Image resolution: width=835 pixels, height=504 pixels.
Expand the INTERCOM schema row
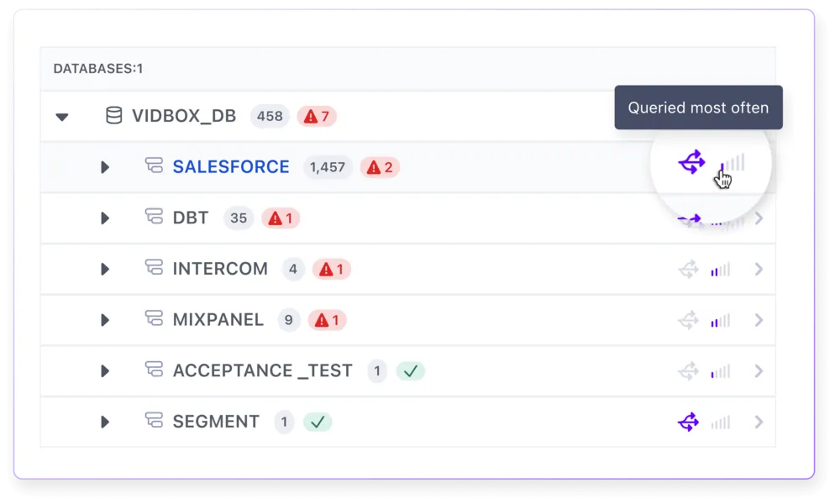point(105,269)
